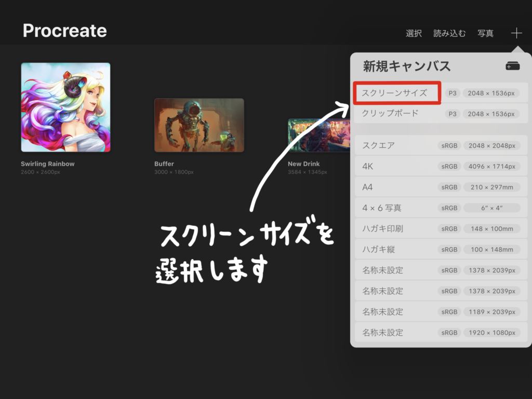Choose the クリップボード canvas preset
Screen dimensions: 532x399
tap(441, 113)
